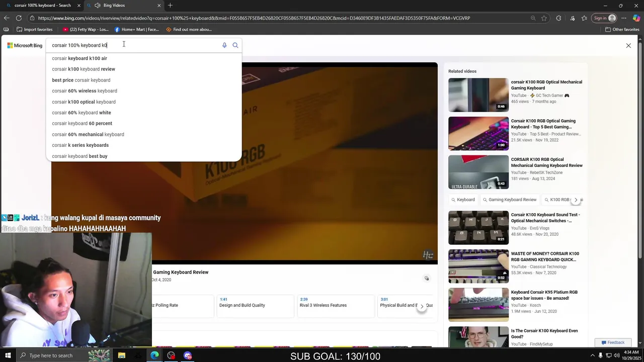Open Keyboard Corsair K95 Platinum video thumbnail
The height and width of the screenshot is (362, 644).
[478, 305]
